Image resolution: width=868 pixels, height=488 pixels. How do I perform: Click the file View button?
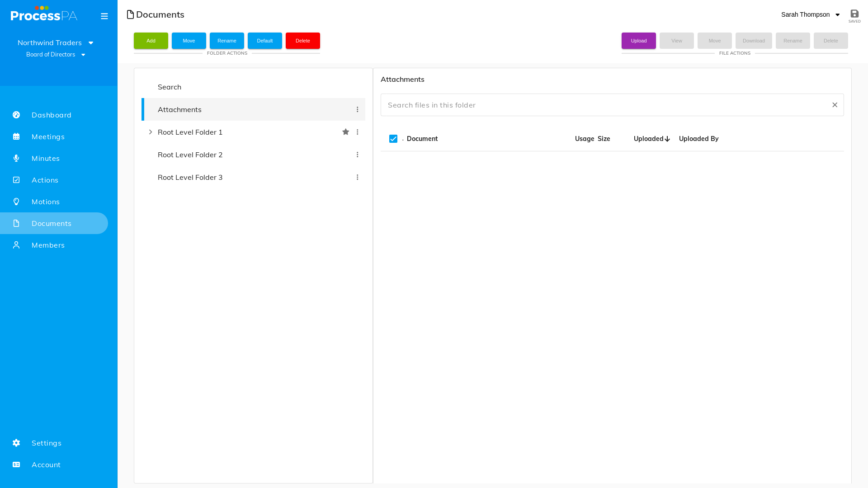tap(677, 41)
